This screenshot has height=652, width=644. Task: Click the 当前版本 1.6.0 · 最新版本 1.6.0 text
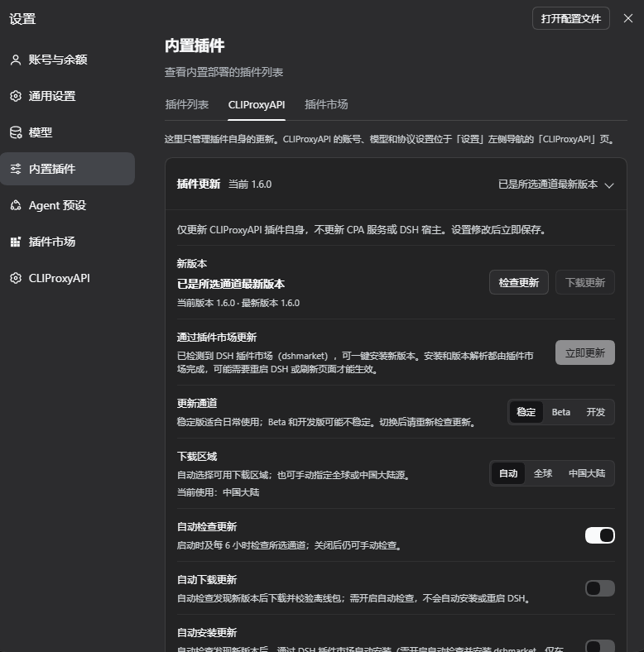coord(238,303)
